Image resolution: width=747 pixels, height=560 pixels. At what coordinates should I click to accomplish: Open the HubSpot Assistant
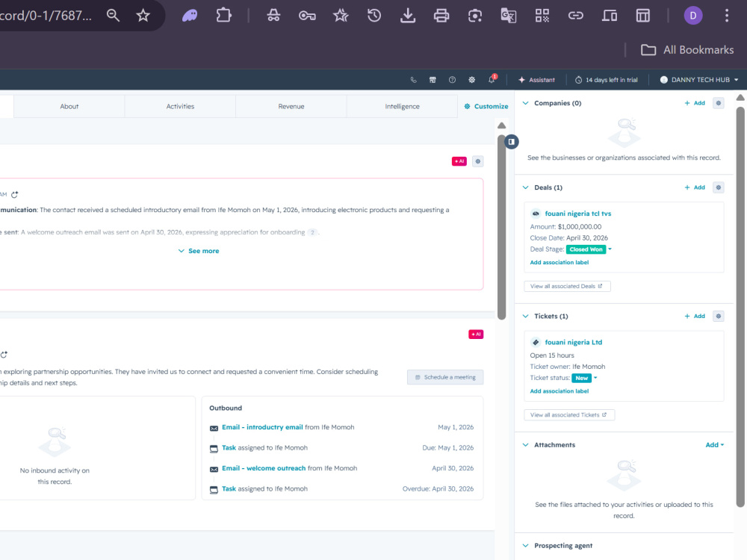pos(536,80)
